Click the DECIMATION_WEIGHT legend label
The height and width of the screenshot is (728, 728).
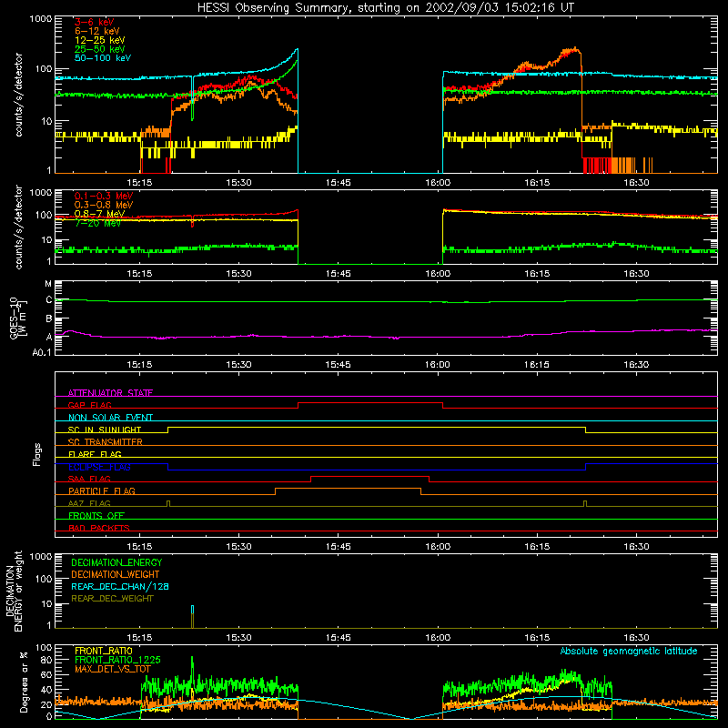click(x=116, y=575)
